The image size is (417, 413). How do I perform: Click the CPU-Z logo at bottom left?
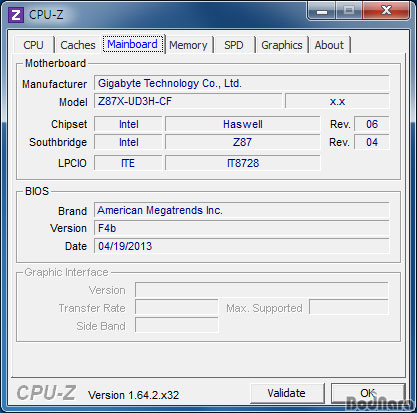[x=46, y=393]
